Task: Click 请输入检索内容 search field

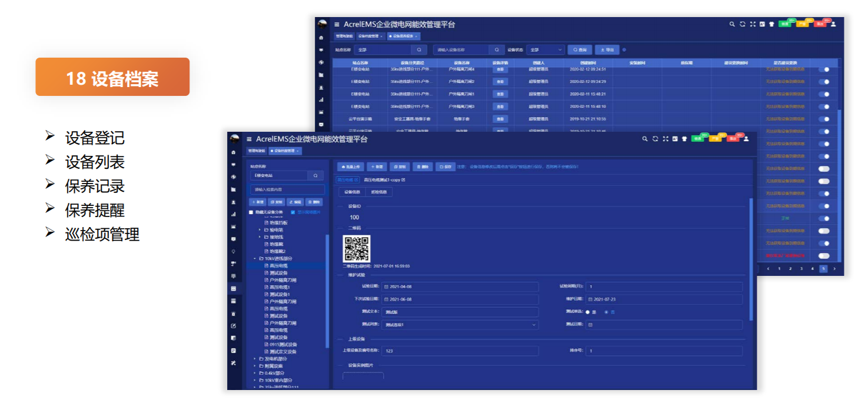Action: 287,189
